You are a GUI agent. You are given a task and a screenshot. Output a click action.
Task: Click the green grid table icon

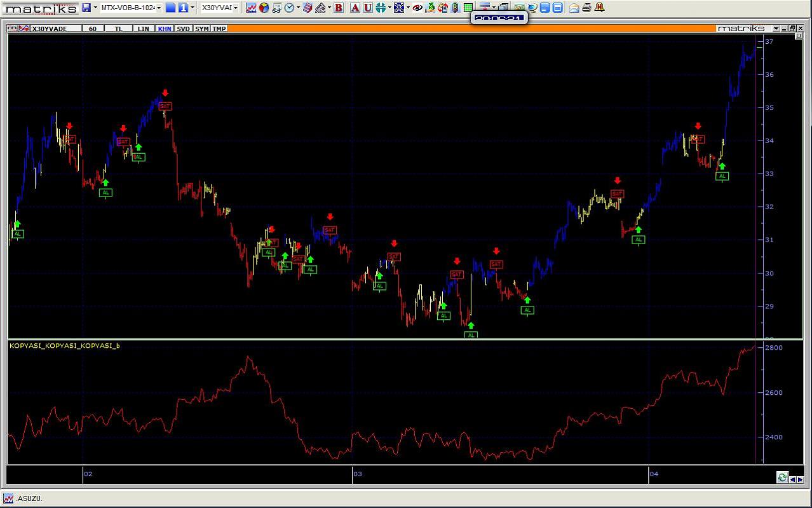[468, 8]
